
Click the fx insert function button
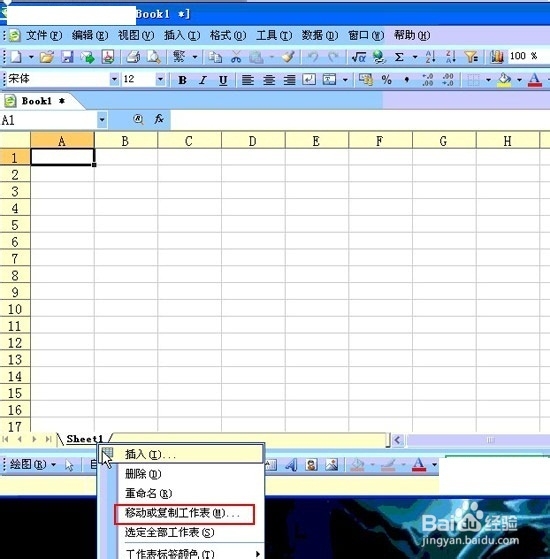pyautogui.click(x=159, y=119)
